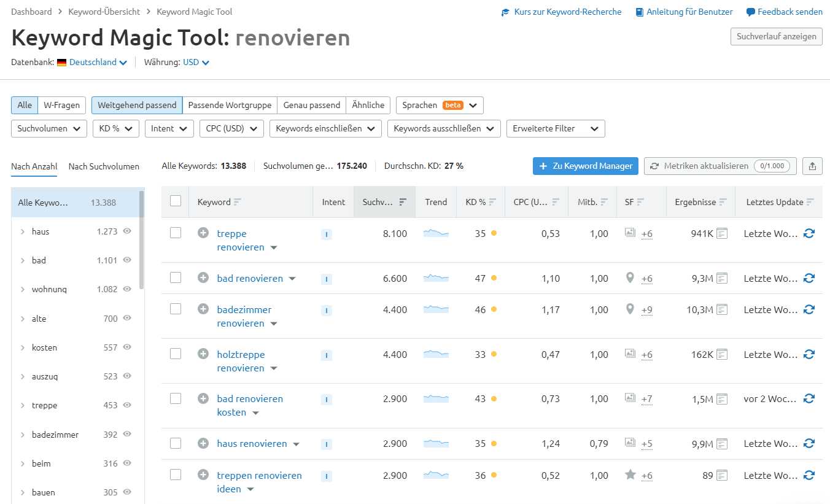The image size is (830, 504).
Task: Refresh metrics for 'bad renovieren' row
Action: [x=809, y=278]
